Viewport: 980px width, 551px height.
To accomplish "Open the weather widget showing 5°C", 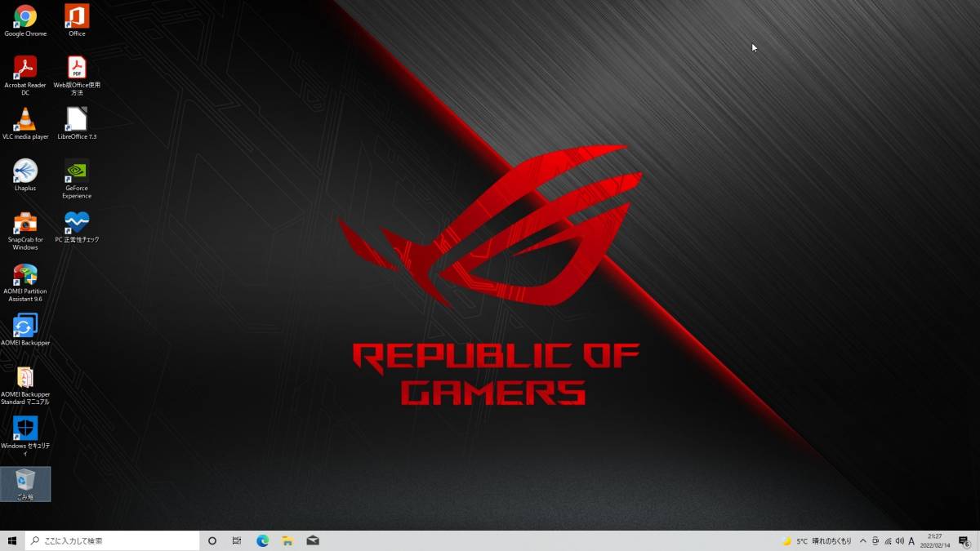I will (x=817, y=541).
